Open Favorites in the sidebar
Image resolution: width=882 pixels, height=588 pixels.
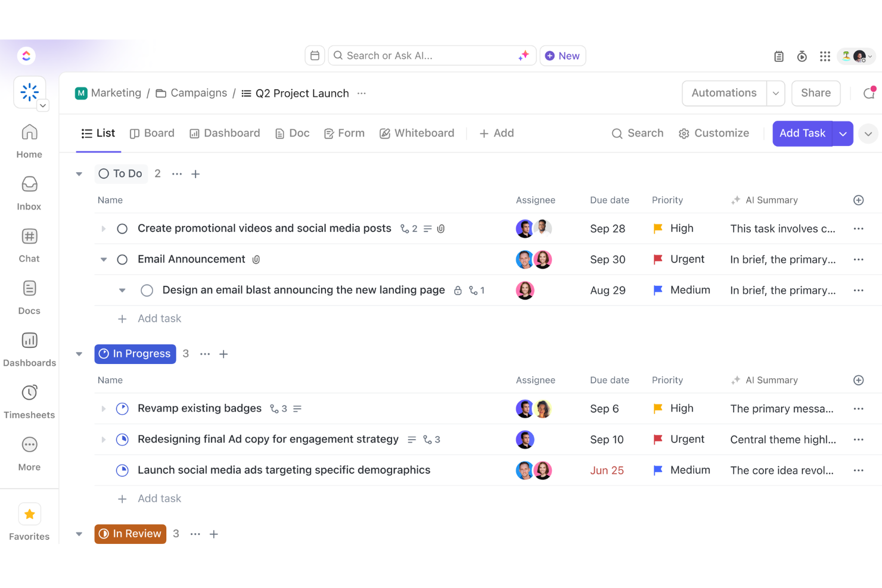(29, 521)
